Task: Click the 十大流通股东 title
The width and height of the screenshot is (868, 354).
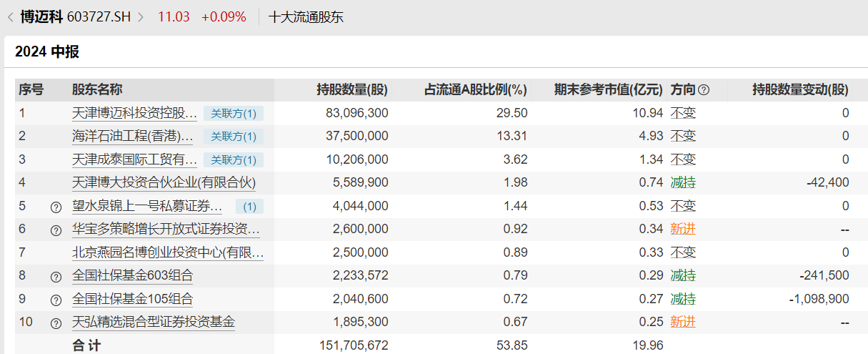Action: coord(306,16)
